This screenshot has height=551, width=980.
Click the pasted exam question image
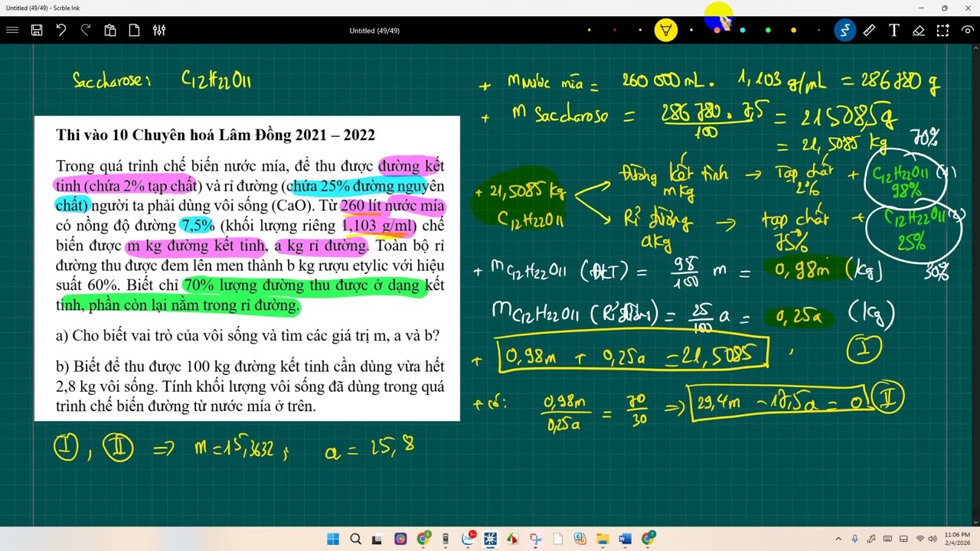point(247,269)
